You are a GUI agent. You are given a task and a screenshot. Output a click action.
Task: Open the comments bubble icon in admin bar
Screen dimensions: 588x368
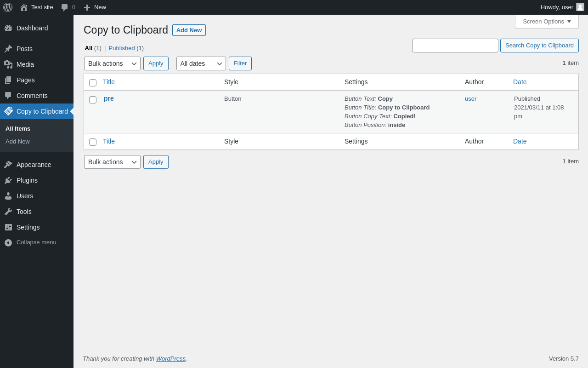pyautogui.click(x=64, y=7)
